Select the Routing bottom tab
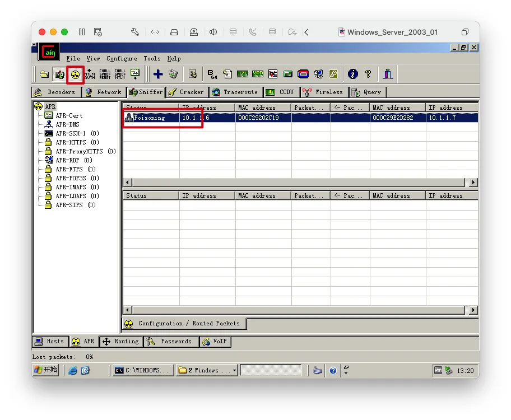Screen dimensions: 511x420 (121, 342)
